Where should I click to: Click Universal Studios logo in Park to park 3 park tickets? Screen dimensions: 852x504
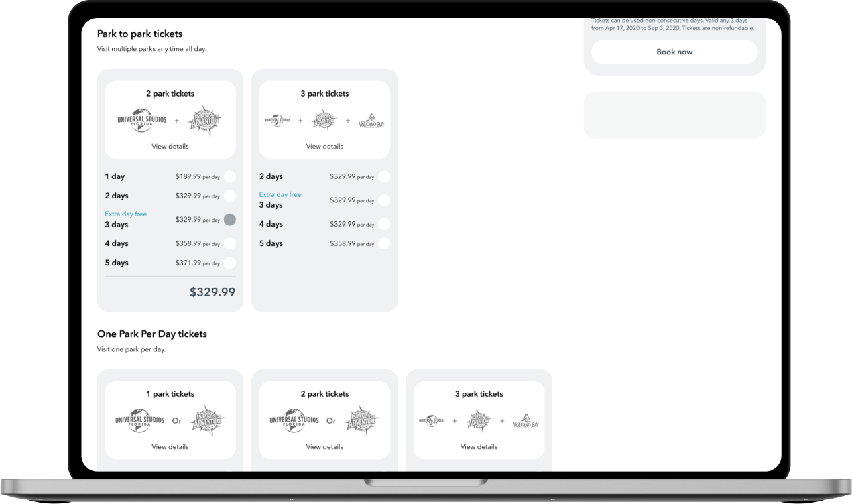pyautogui.click(x=278, y=121)
